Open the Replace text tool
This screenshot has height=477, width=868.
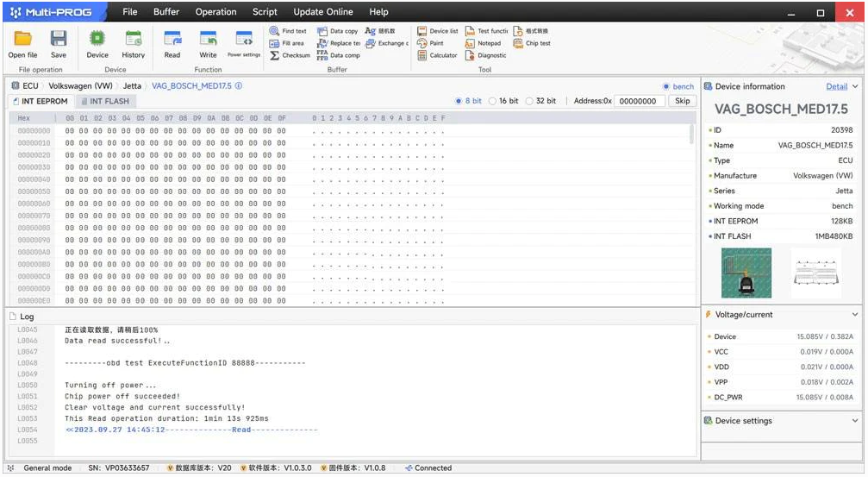[339, 43]
